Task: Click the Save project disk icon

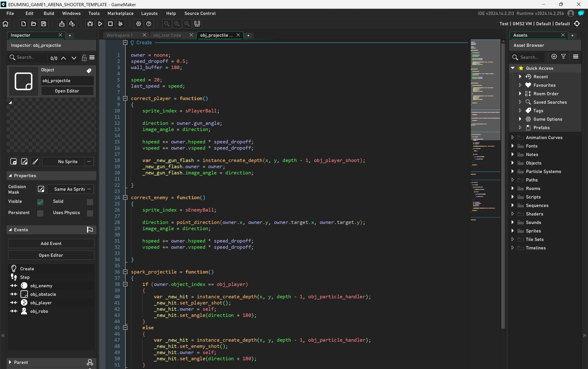Action: (44, 24)
